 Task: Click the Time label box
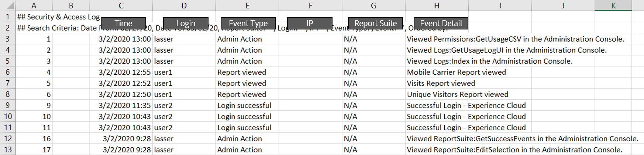pos(123,23)
